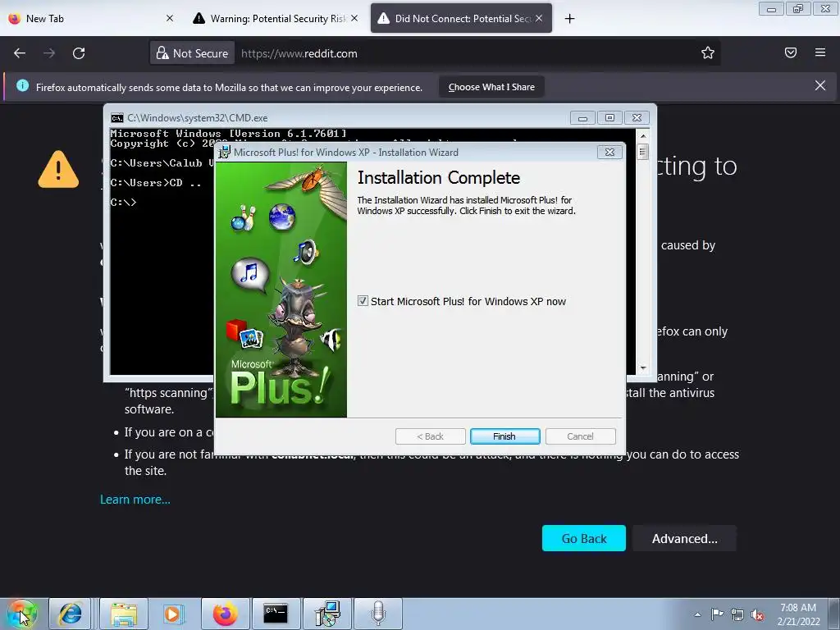Screen dimensions: 840x630
Task: Click the CMD.exe title bar icon
Action: [x=116, y=118]
